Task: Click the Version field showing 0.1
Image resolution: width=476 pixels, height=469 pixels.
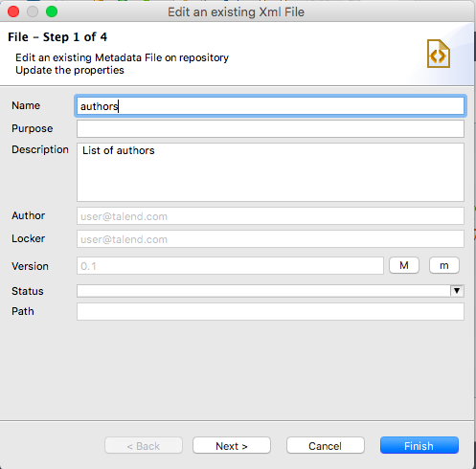Action: pyautogui.click(x=230, y=266)
